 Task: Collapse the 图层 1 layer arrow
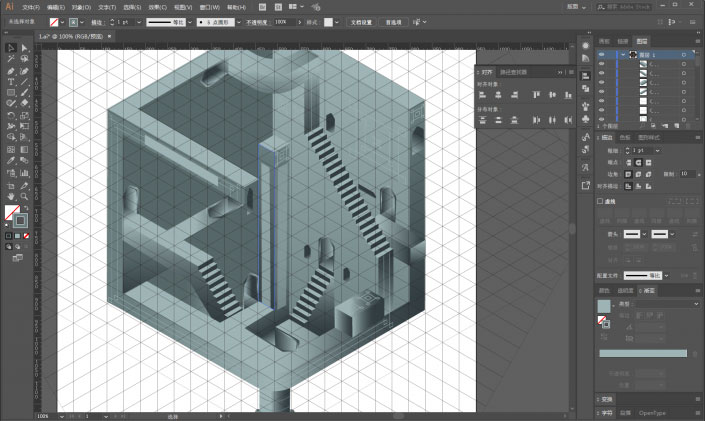pos(623,54)
